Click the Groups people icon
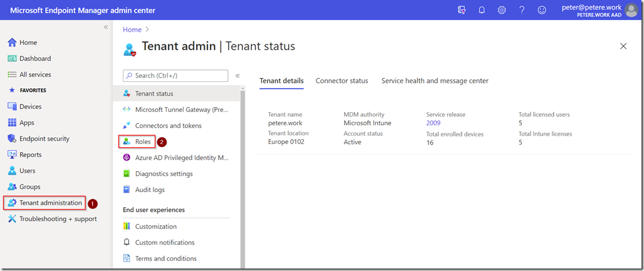 [x=13, y=187]
